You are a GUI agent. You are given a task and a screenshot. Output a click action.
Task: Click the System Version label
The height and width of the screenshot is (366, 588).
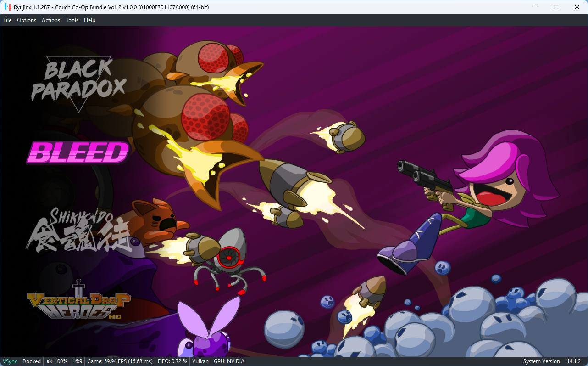(541, 361)
